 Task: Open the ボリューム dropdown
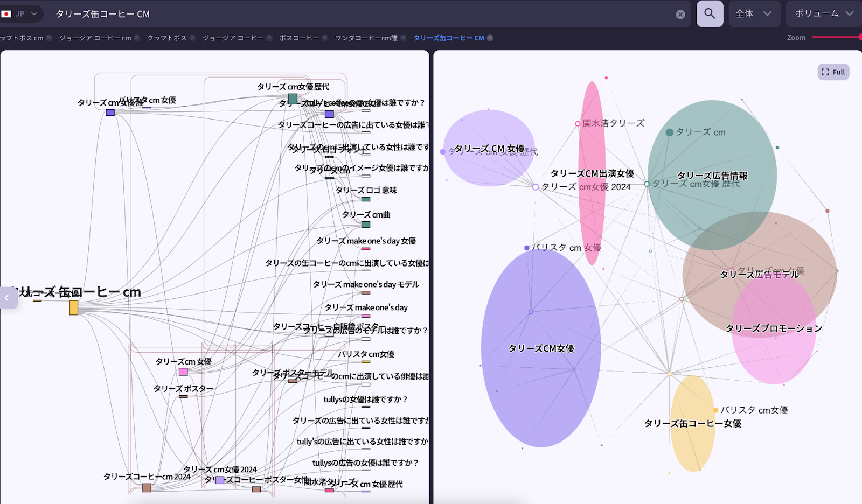pos(824,13)
